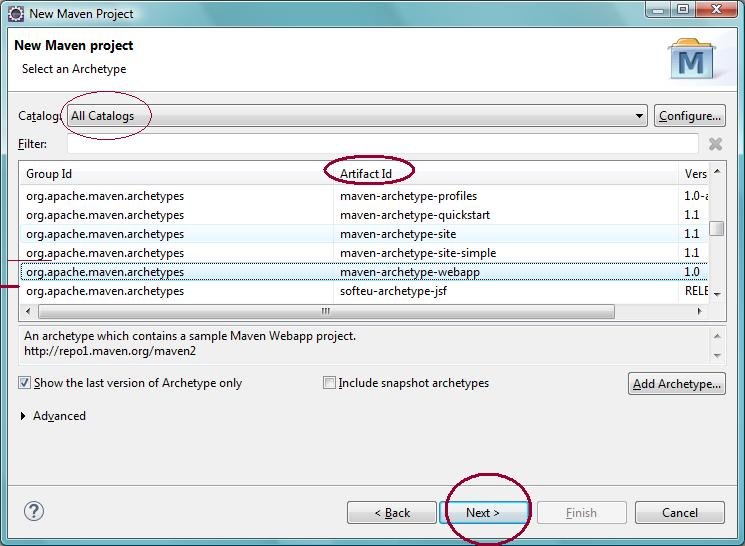Image resolution: width=745 pixels, height=546 pixels.
Task: Select the maven-archetype-quickstart row
Action: click(364, 215)
